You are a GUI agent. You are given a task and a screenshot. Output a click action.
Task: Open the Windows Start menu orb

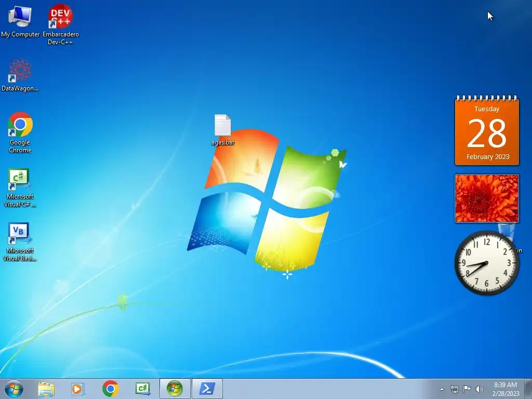(x=14, y=389)
